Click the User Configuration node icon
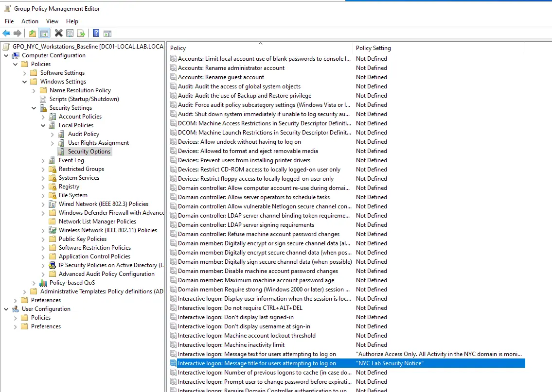Viewport: 552px width, 392px height. 16,308
